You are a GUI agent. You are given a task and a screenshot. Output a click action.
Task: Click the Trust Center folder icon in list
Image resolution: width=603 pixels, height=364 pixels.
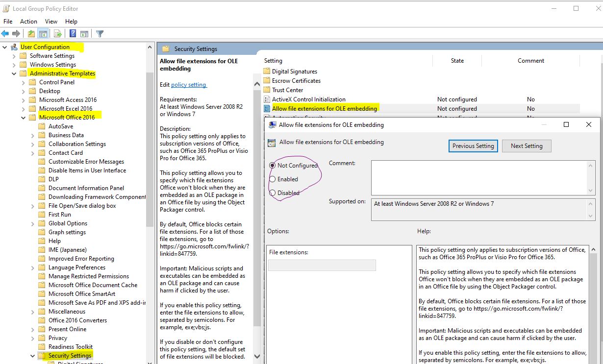pos(267,90)
